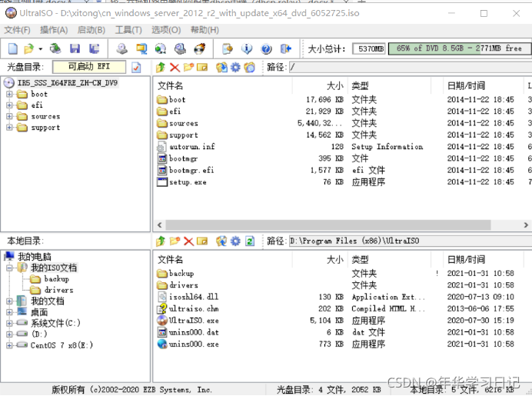Click the add-files icon left of info icon
The height and width of the screenshot is (396, 532).
click(228, 49)
